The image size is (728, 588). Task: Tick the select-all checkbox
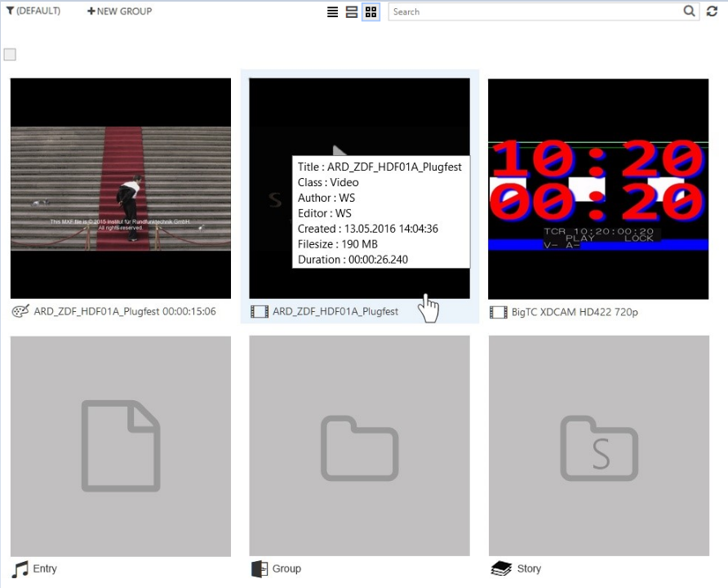(x=10, y=55)
